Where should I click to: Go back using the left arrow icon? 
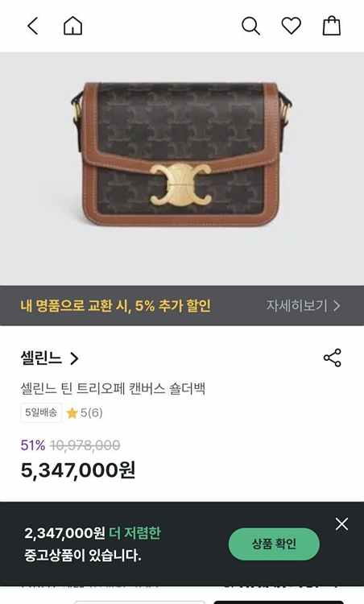tap(33, 27)
